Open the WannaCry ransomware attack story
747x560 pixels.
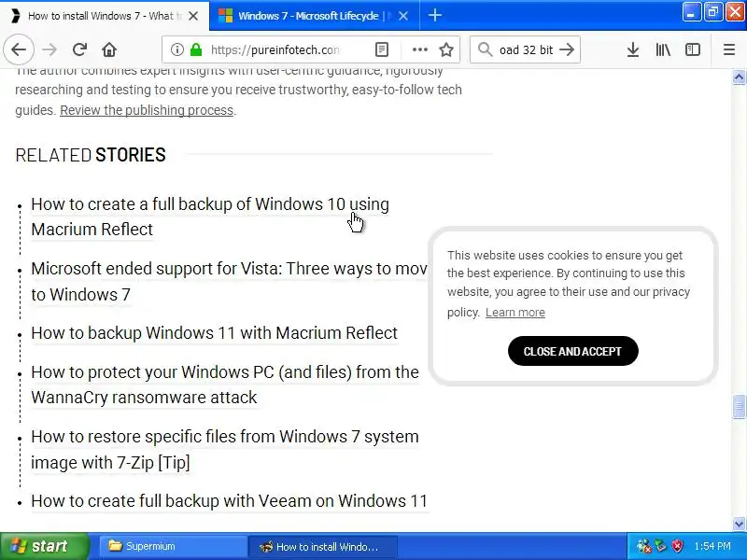[225, 385]
